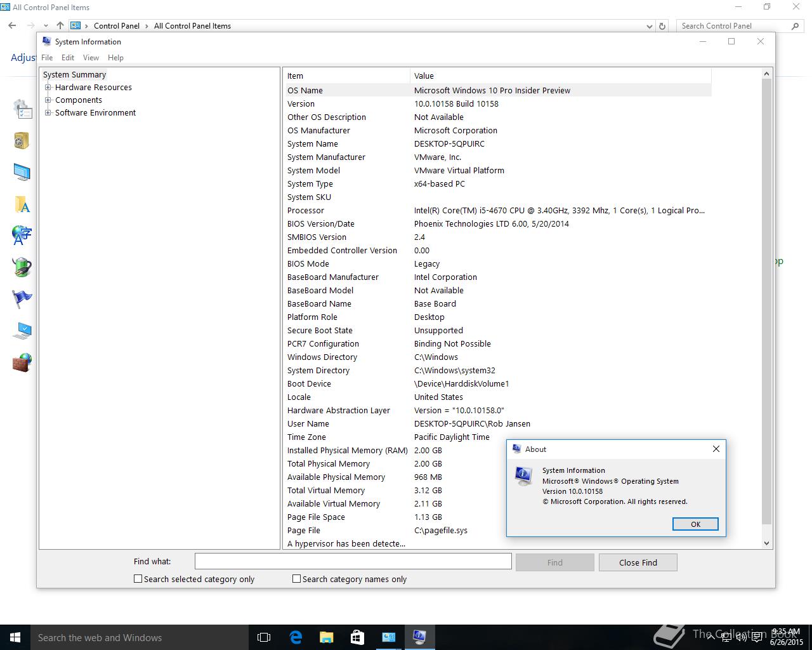Enable Search selected category only

(x=138, y=579)
